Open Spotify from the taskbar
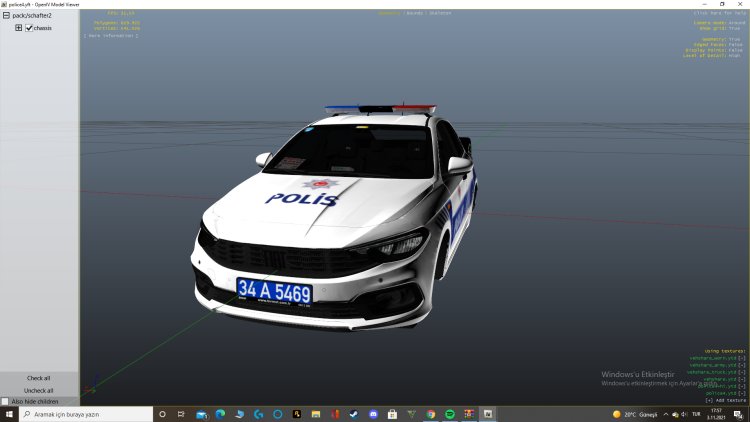The width and height of the screenshot is (750, 422). pyautogui.click(x=449, y=414)
